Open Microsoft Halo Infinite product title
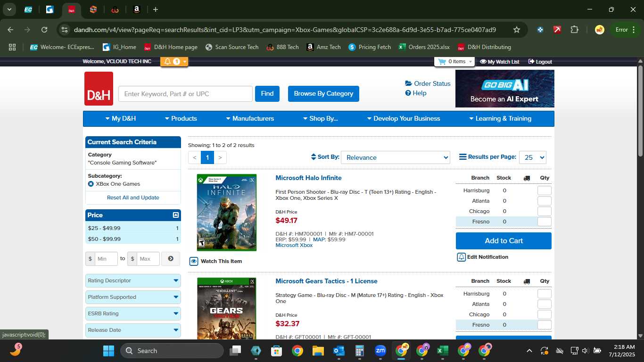 pyautogui.click(x=308, y=178)
